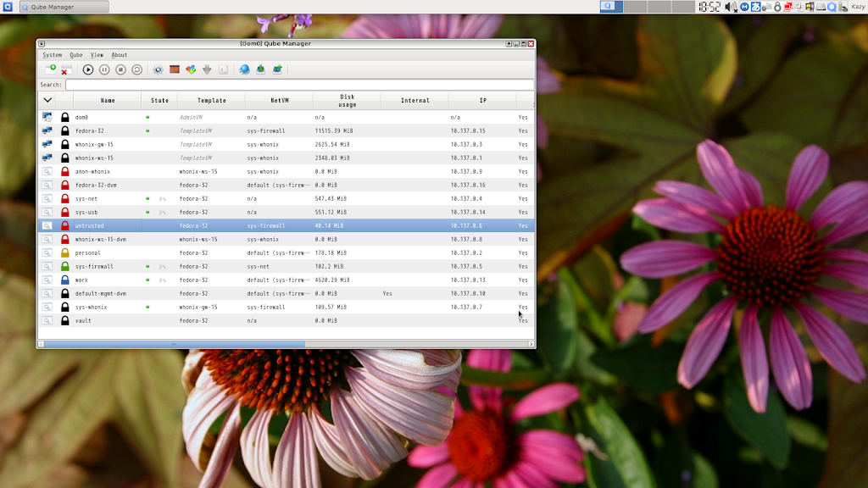Click the colorful applications shortcut icon
This screenshot has height=488, width=868.
coord(191,69)
